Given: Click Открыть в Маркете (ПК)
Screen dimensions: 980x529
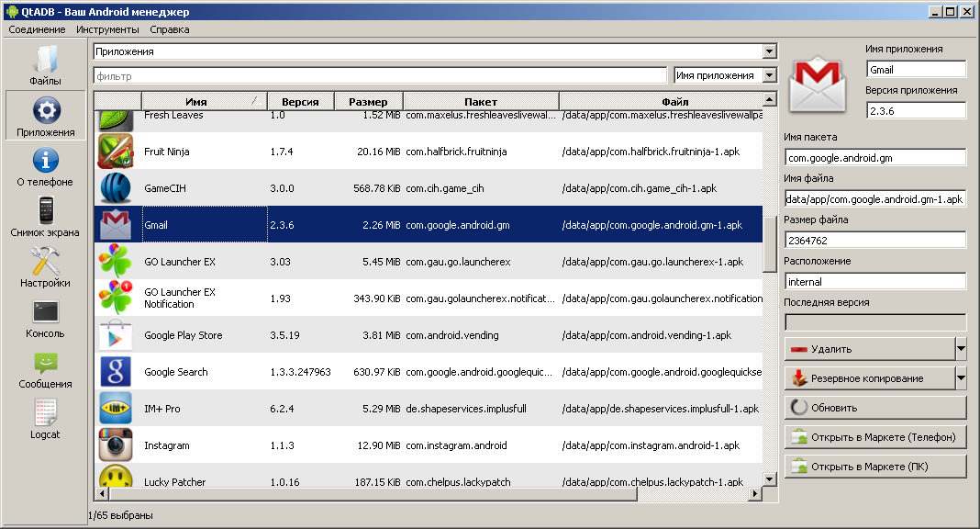Looking at the screenshot, I should pos(875,467).
